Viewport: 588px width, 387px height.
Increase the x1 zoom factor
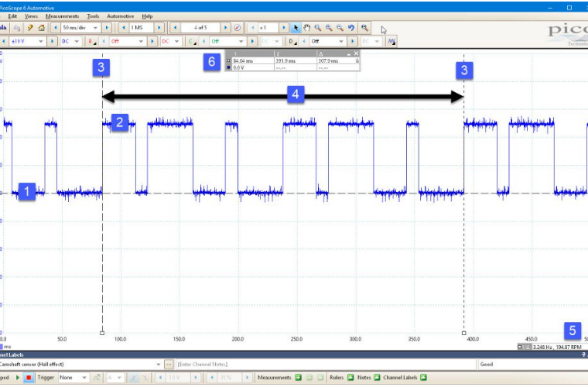pos(283,28)
